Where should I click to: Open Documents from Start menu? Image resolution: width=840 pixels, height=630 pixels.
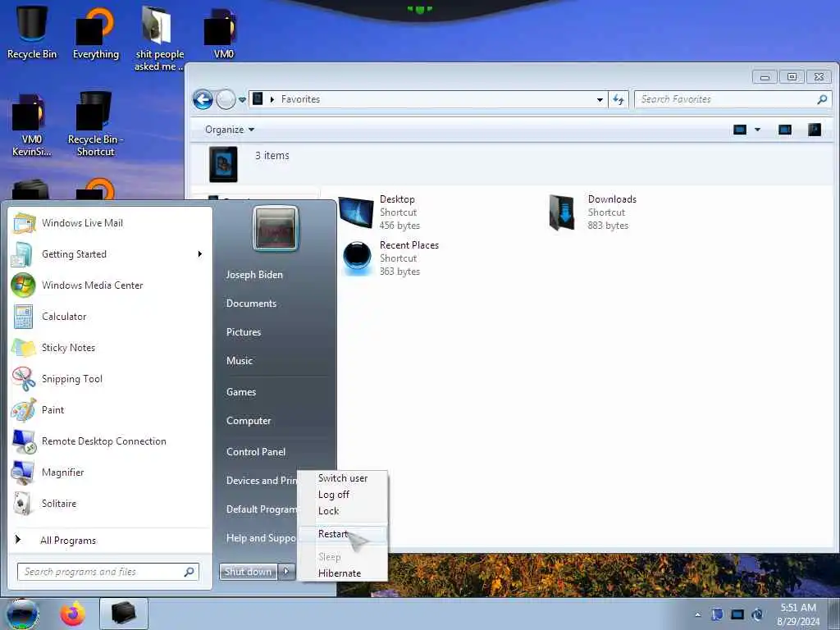(x=251, y=304)
